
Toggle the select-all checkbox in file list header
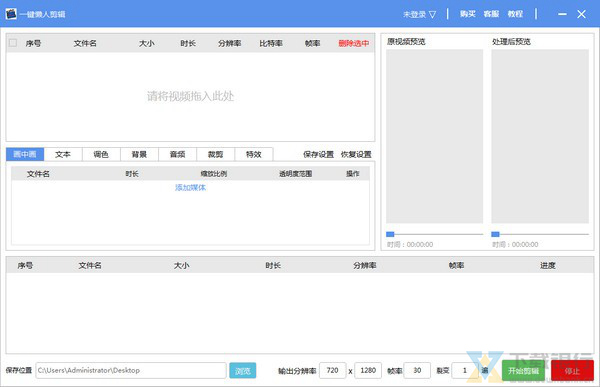point(13,43)
